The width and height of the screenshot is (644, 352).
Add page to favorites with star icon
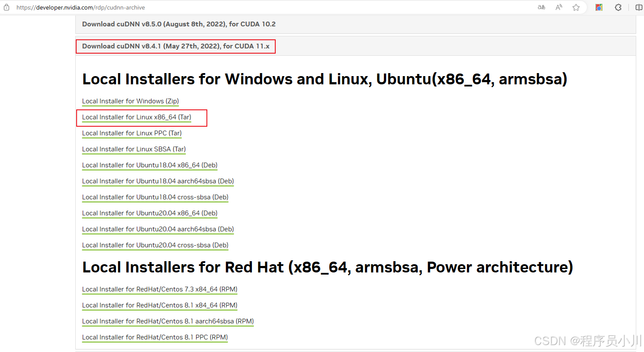point(576,7)
